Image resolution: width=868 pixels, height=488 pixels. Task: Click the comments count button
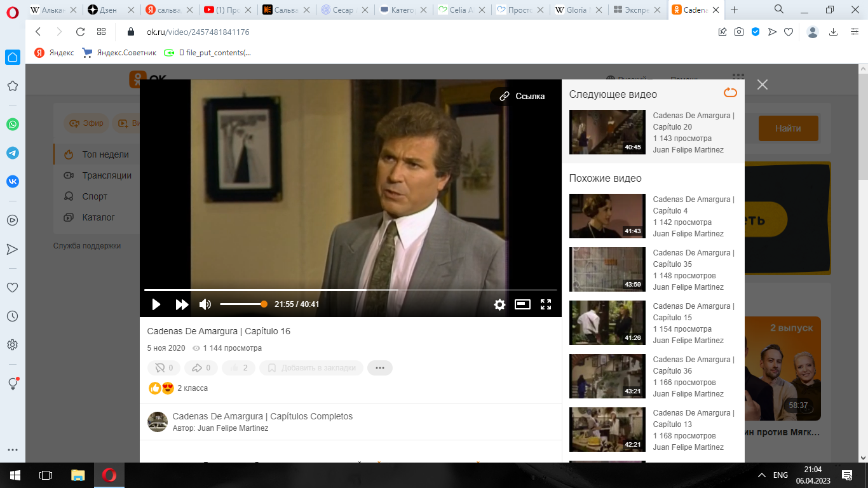(164, 368)
